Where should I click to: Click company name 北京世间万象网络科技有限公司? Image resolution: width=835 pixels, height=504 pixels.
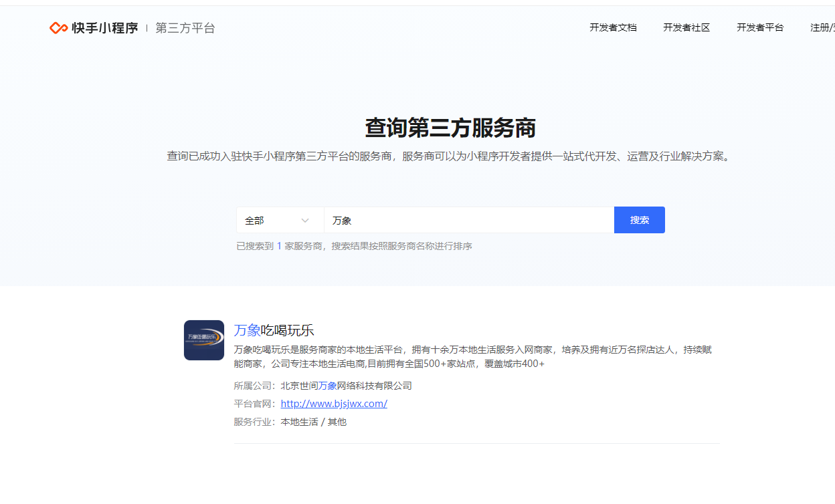click(x=346, y=386)
